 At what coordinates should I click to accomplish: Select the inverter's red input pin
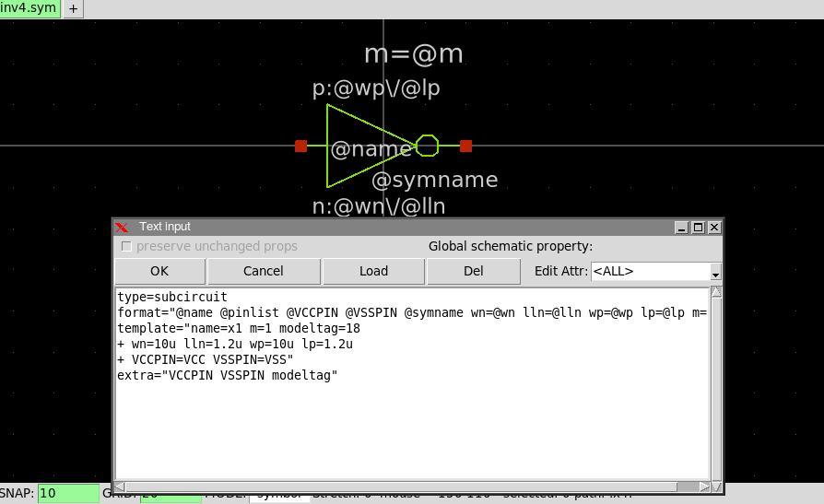(300, 146)
